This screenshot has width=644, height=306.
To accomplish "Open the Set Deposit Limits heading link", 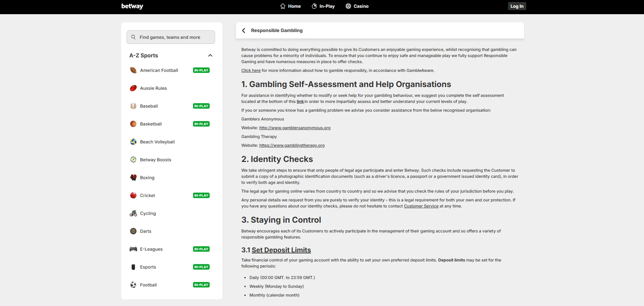I will (x=281, y=250).
